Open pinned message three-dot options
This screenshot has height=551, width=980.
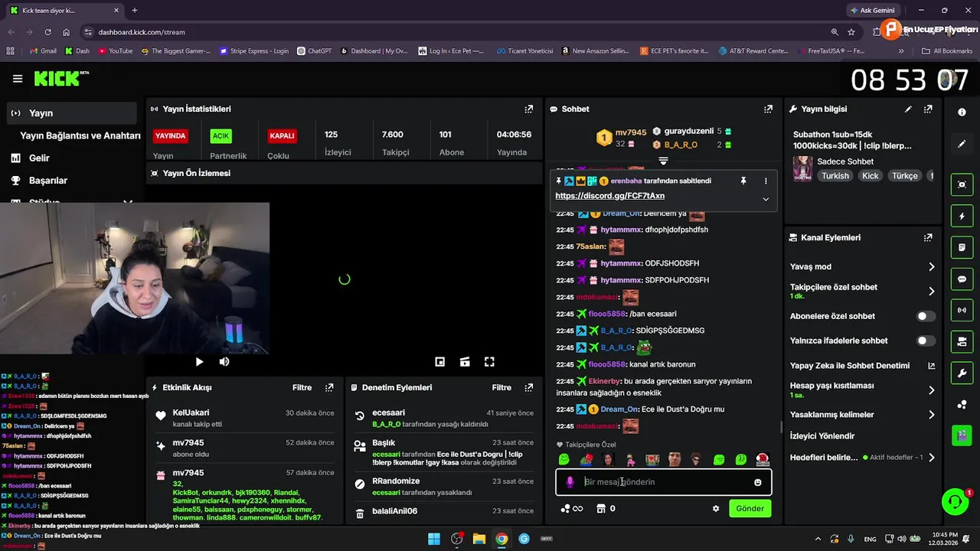coord(766,181)
